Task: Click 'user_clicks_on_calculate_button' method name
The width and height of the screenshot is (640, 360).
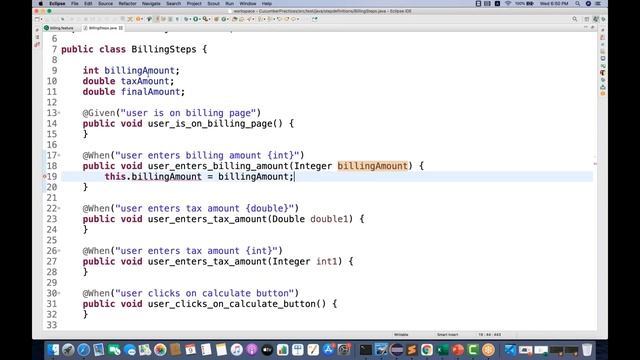Action: click(232, 304)
